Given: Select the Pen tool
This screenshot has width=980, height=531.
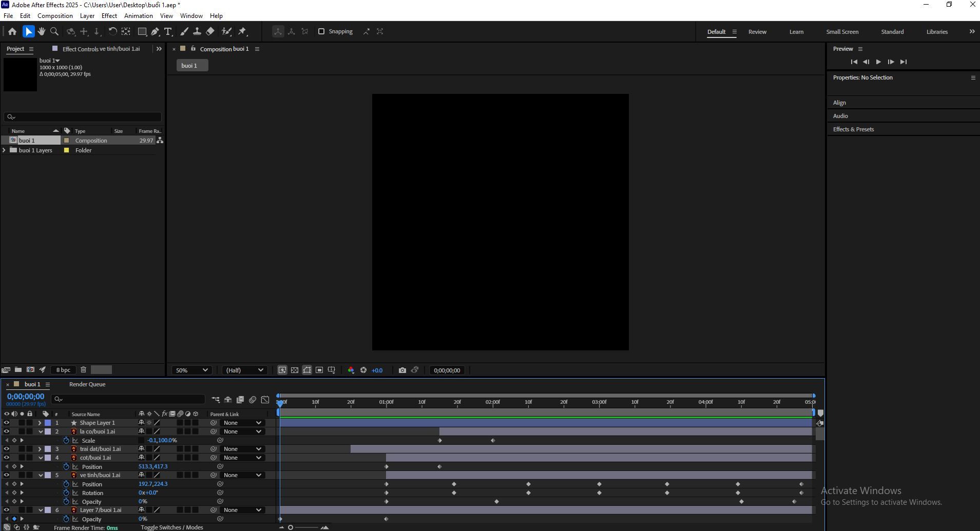Looking at the screenshot, I should (155, 31).
